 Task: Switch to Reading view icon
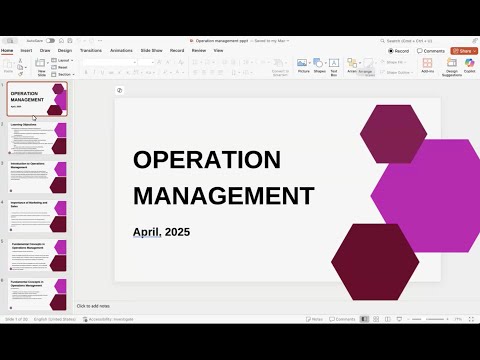(388, 319)
